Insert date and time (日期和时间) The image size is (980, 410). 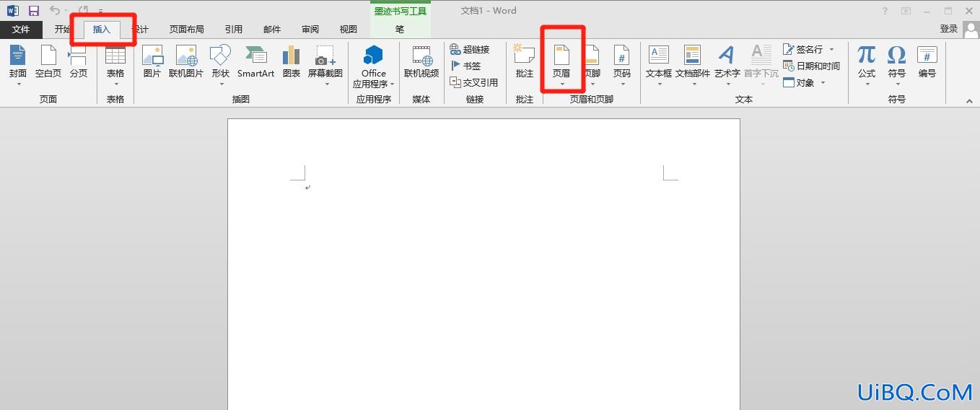click(x=812, y=66)
